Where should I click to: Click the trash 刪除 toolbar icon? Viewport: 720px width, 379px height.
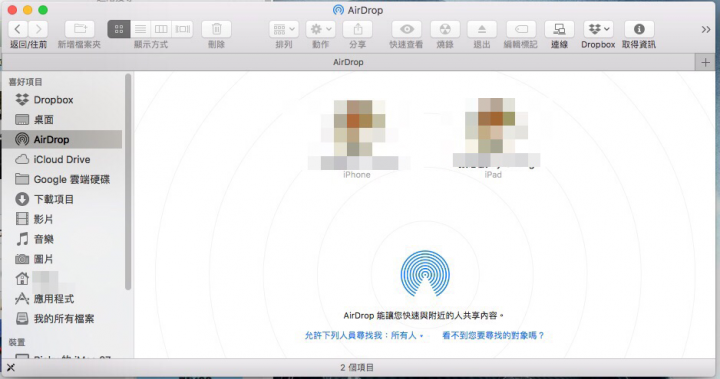(x=216, y=29)
